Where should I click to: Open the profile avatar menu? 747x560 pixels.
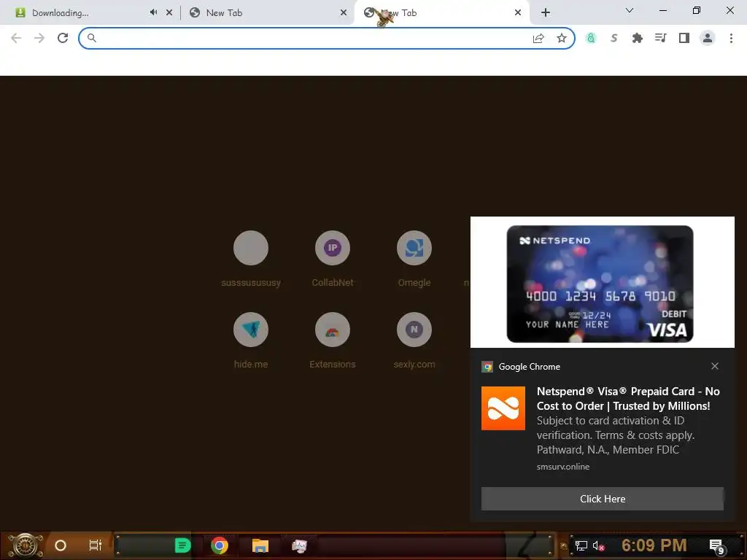pyautogui.click(x=708, y=38)
